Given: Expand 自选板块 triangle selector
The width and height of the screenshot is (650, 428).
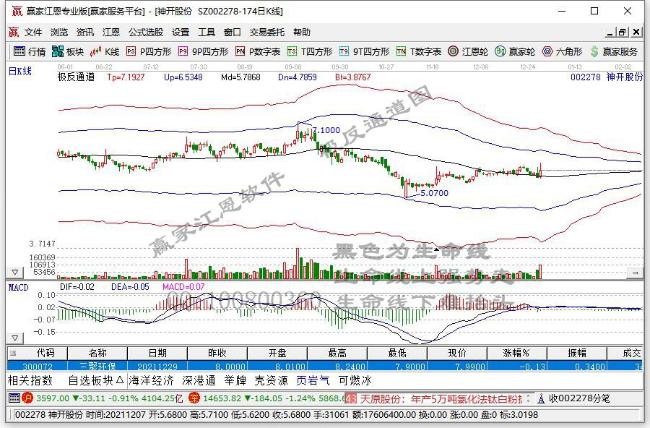Looking at the screenshot, I should click(x=120, y=380).
